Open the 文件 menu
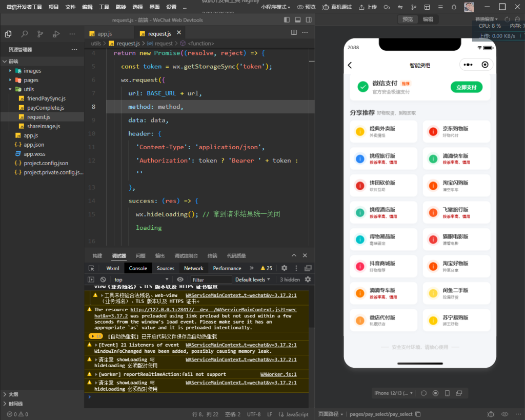This screenshot has height=420, width=525. [x=70, y=7]
